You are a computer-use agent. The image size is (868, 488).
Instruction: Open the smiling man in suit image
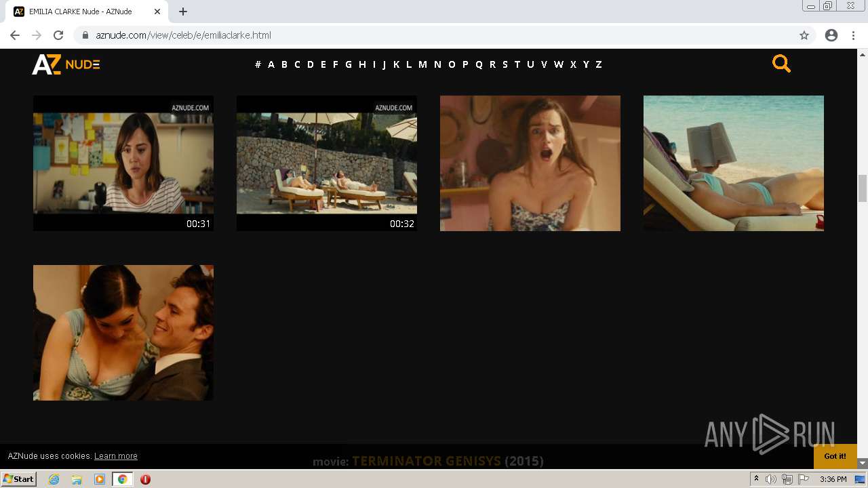123,333
